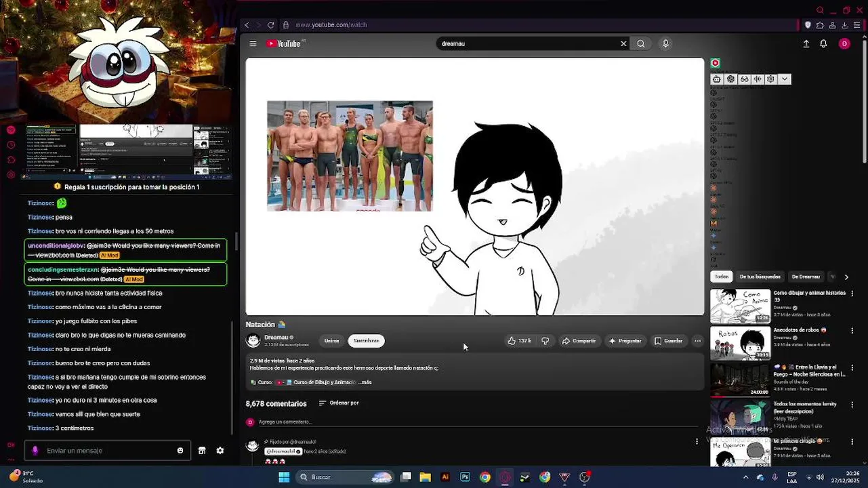The image size is (868, 488).
Task: Click the extension glasses icon
Action: (x=744, y=79)
